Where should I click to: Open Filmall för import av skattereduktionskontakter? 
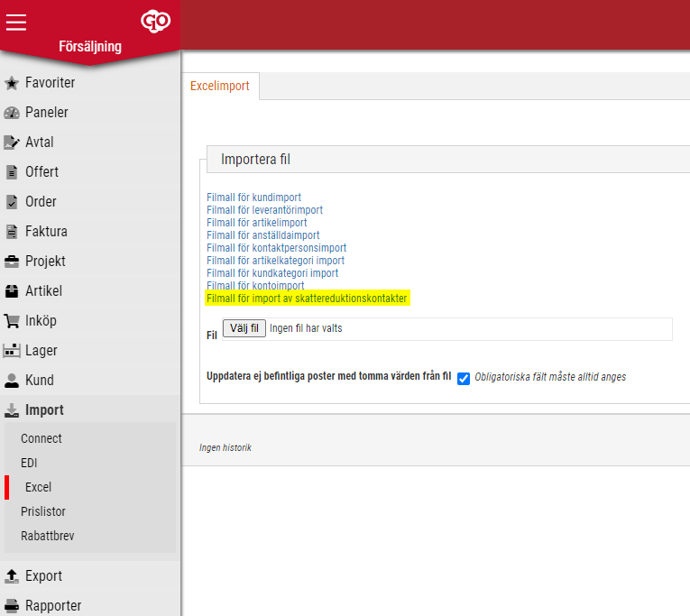[307, 299]
